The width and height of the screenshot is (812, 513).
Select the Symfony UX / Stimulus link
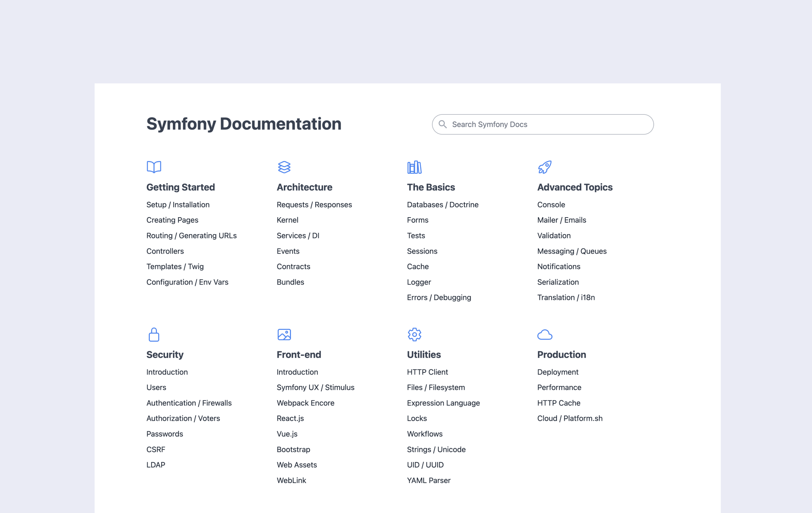(x=315, y=387)
